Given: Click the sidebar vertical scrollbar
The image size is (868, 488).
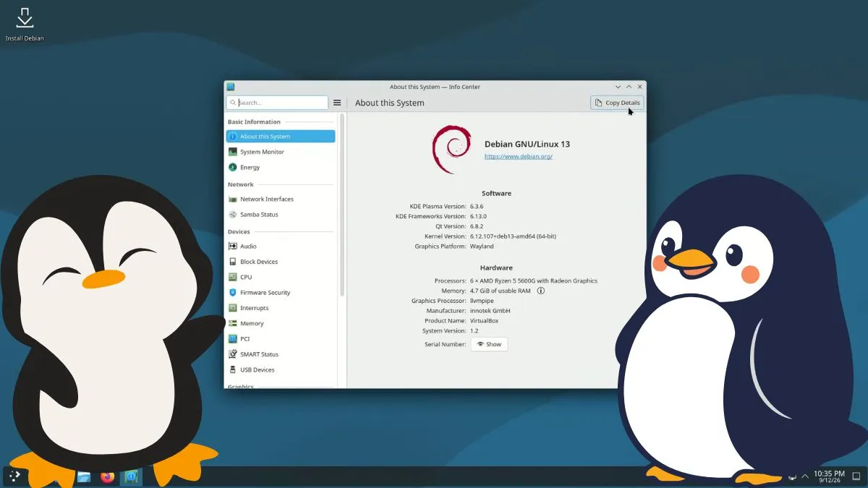Looking at the screenshot, I should [x=341, y=205].
